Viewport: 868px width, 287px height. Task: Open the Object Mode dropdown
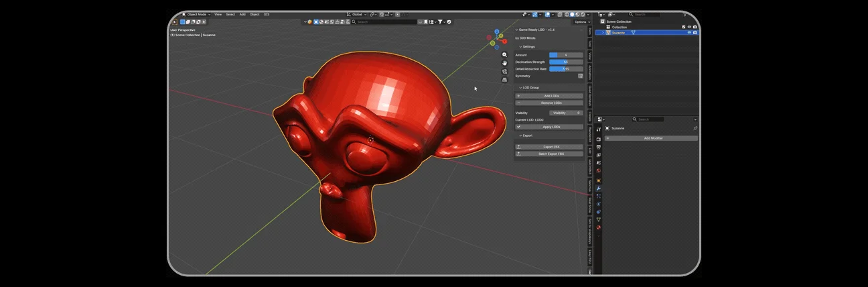pos(196,14)
